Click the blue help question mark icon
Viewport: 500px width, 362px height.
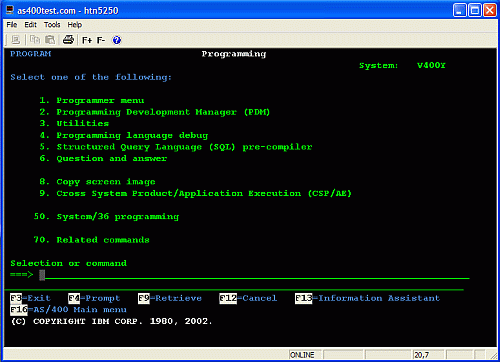tap(117, 40)
